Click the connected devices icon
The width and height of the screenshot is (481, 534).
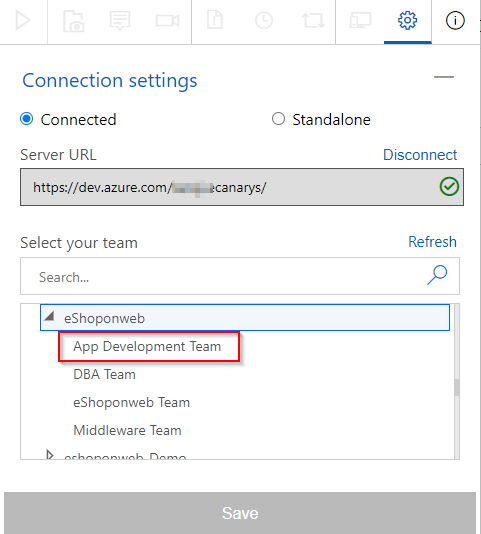(x=360, y=20)
